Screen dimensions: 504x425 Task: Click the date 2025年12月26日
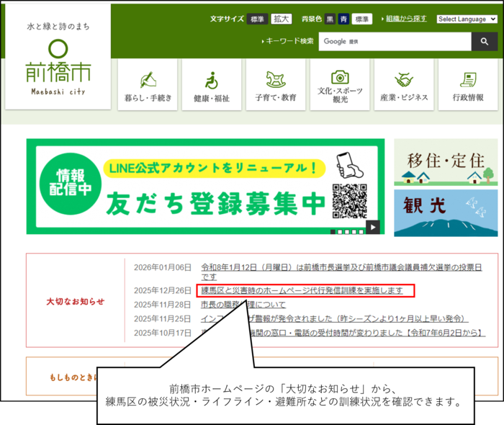click(163, 290)
